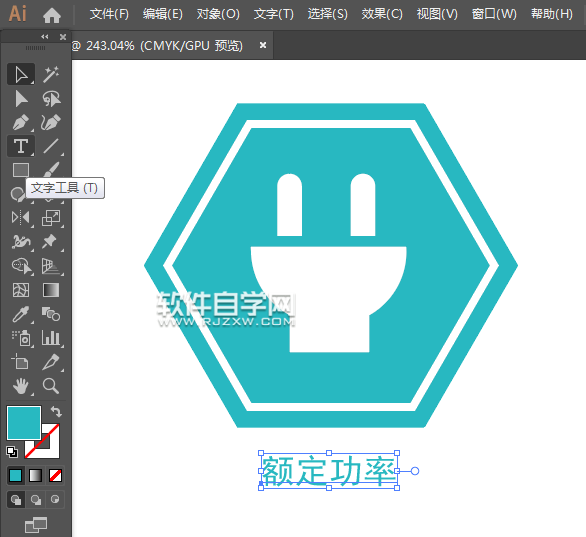Image resolution: width=586 pixels, height=537 pixels.
Task: Select the Lasso tool
Action: (51, 99)
